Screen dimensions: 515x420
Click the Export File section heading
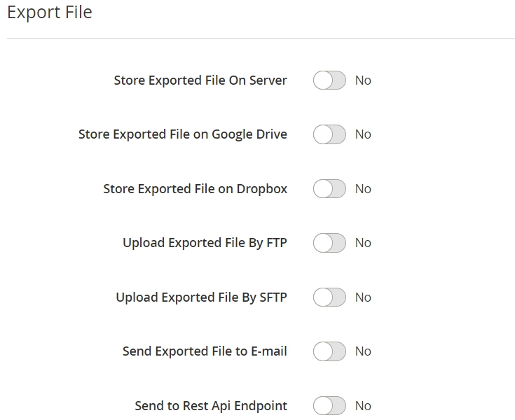pyautogui.click(x=50, y=13)
